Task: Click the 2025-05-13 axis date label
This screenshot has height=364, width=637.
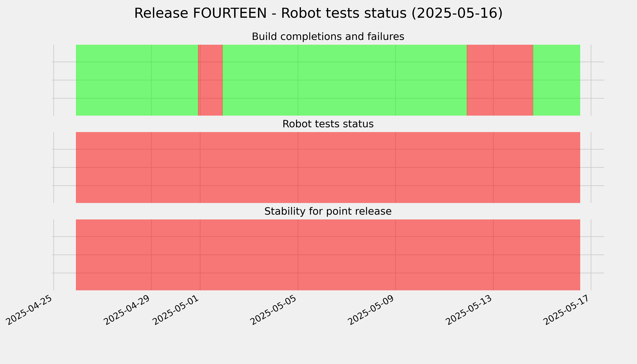Action: tap(469, 310)
